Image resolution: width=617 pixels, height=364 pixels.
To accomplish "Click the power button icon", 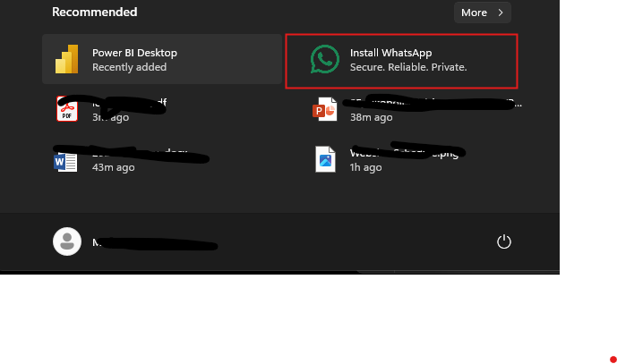I will click(x=503, y=241).
